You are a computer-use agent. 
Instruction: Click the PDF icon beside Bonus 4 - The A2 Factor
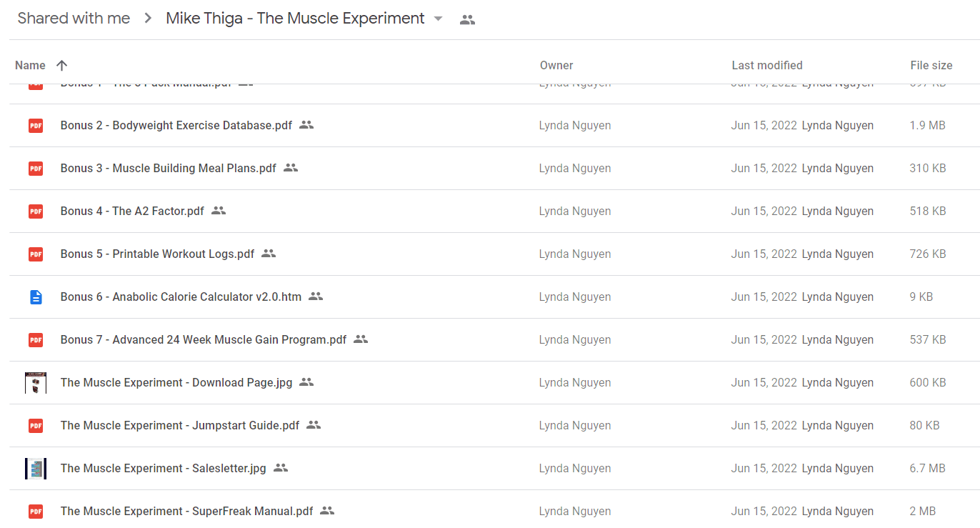tap(36, 211)
